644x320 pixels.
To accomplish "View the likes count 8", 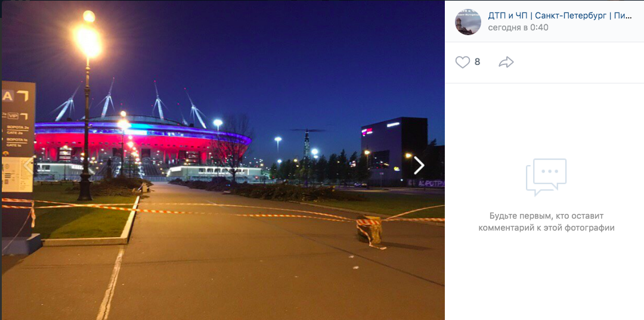I will coord(477,63).
